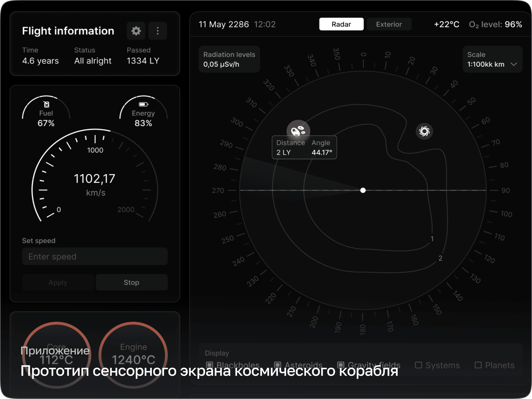Click the Apply speed button
Screen dimensions: 532x399
[58, 282]
